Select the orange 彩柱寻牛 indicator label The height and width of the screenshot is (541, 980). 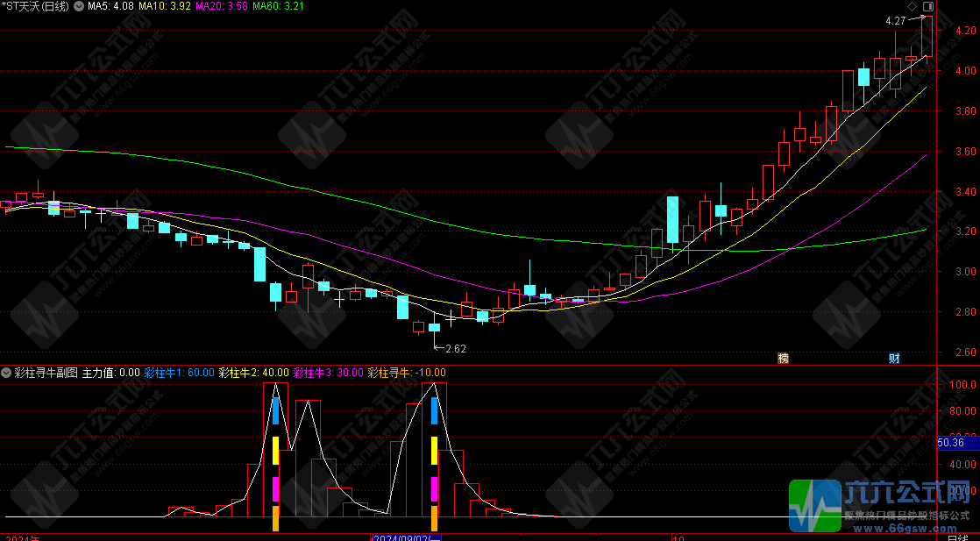coord(407,373)
